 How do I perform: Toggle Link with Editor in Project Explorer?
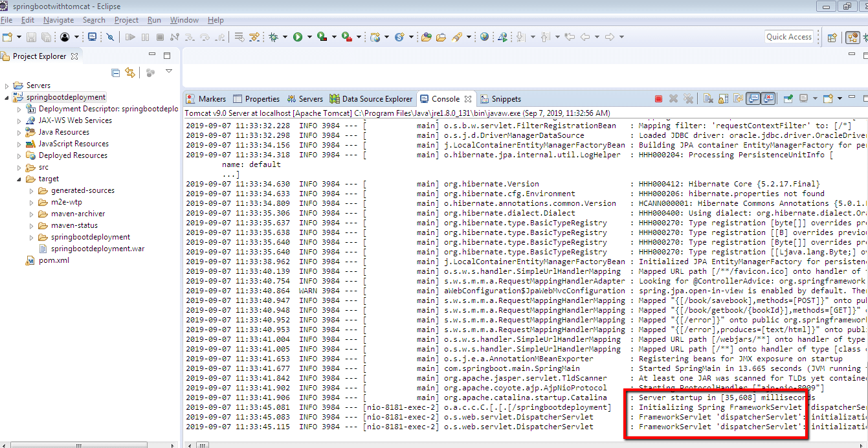click(x=130, y=73)
